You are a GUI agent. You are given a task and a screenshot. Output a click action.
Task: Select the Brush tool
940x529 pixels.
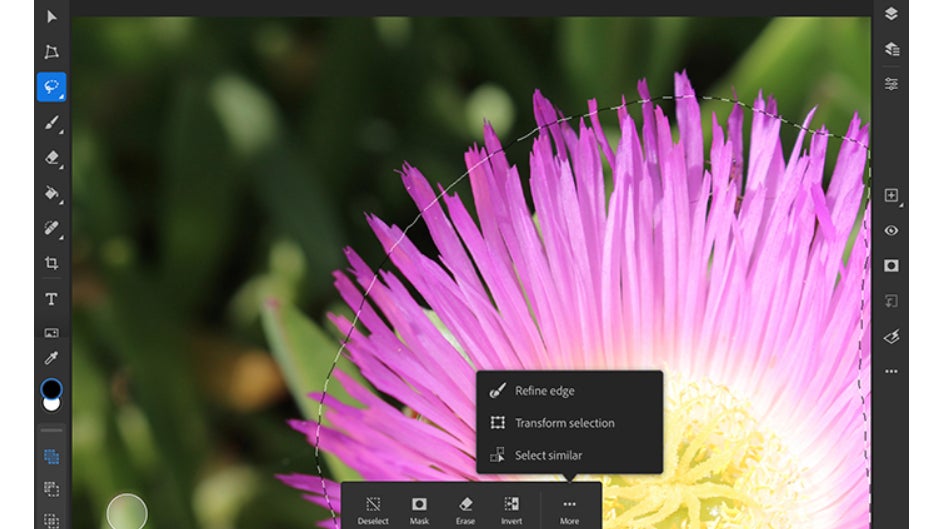click(52, 122)
